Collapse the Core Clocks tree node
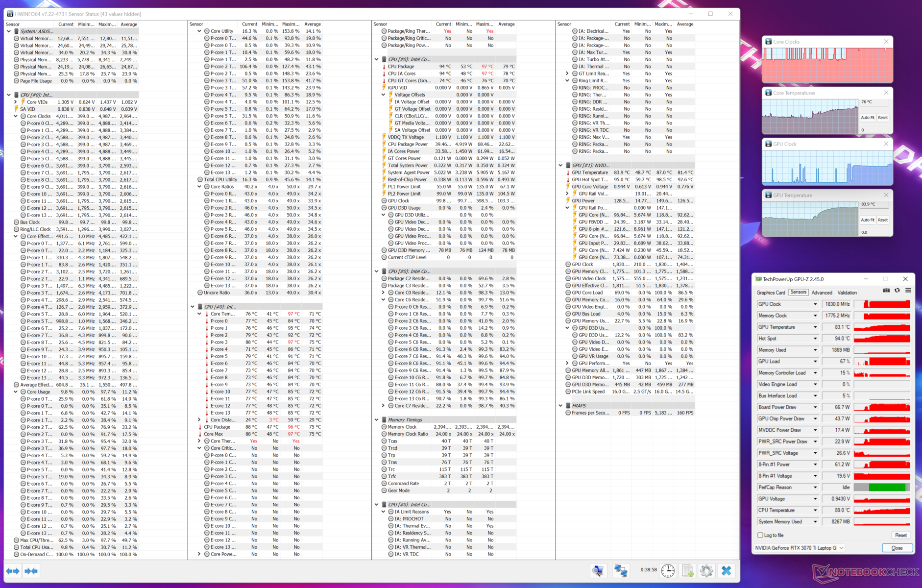 point(16,116)
